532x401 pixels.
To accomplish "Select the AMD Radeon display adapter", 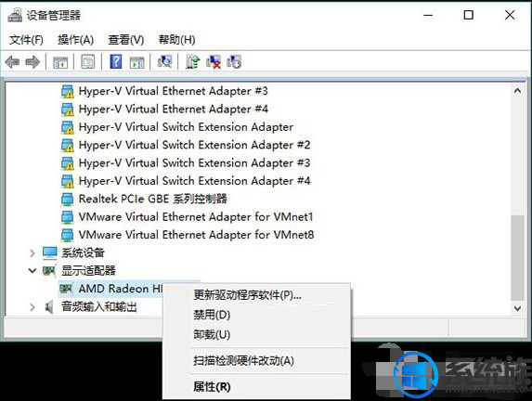I will [x=121, y=289].
